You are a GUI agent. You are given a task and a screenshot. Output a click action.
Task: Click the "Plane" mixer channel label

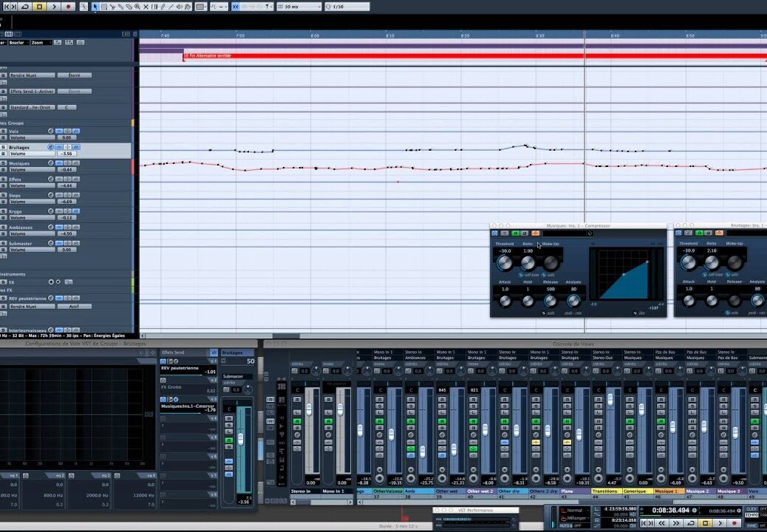tap(575, 491)
